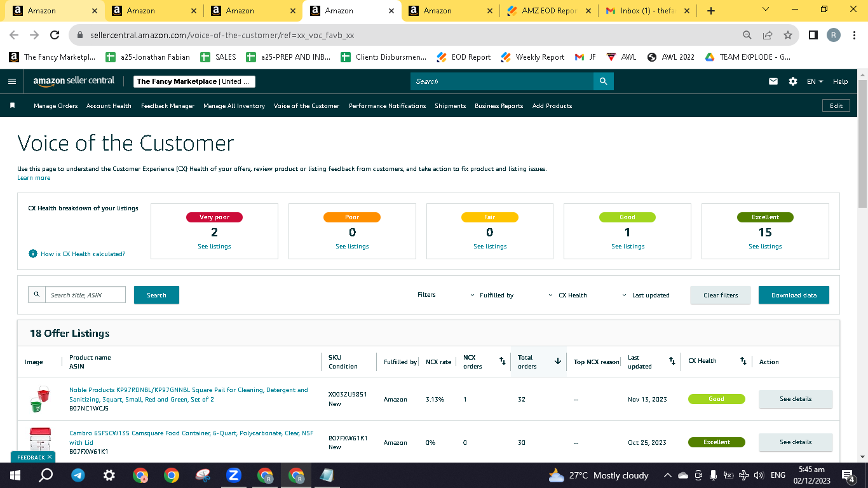Open the Windows notification center icon

point(848,475)
